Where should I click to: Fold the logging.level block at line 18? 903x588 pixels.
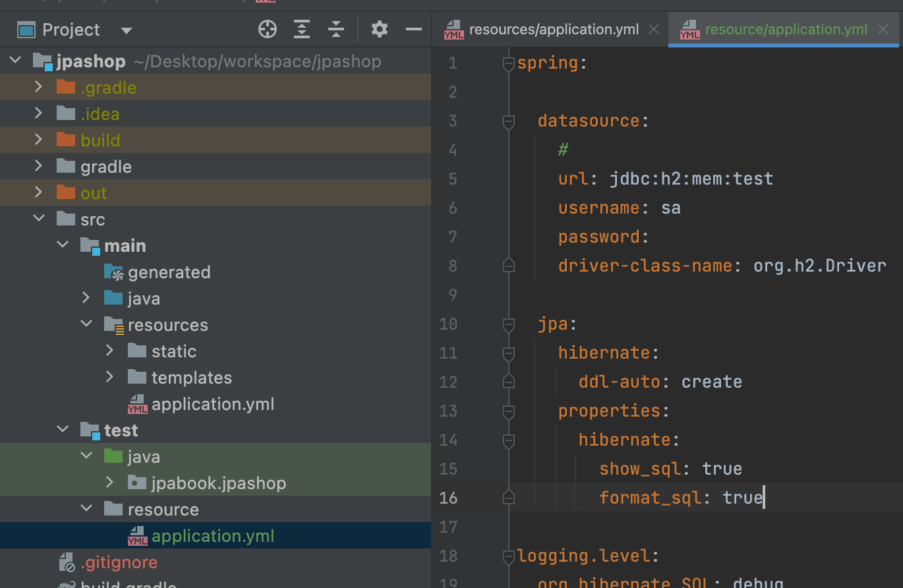point(508,556)
